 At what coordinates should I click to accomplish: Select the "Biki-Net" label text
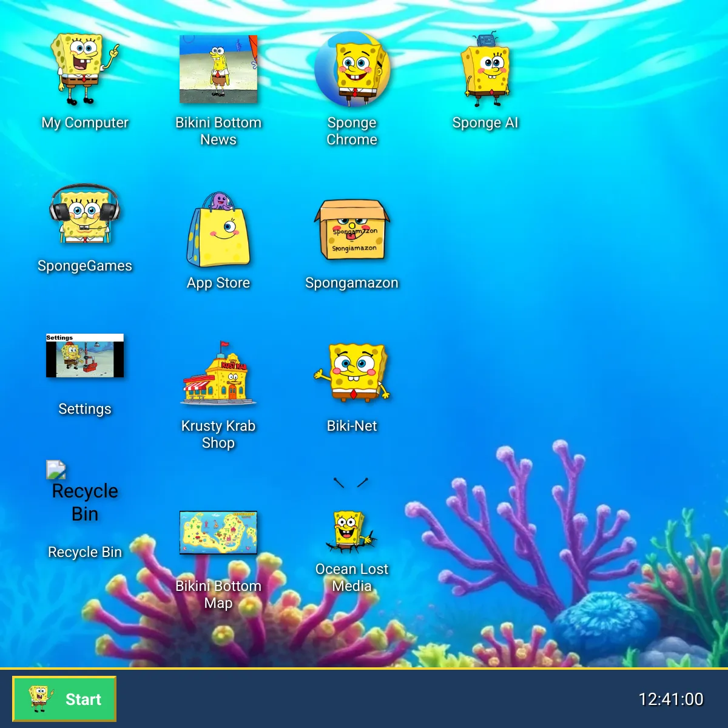pos(352,426)
